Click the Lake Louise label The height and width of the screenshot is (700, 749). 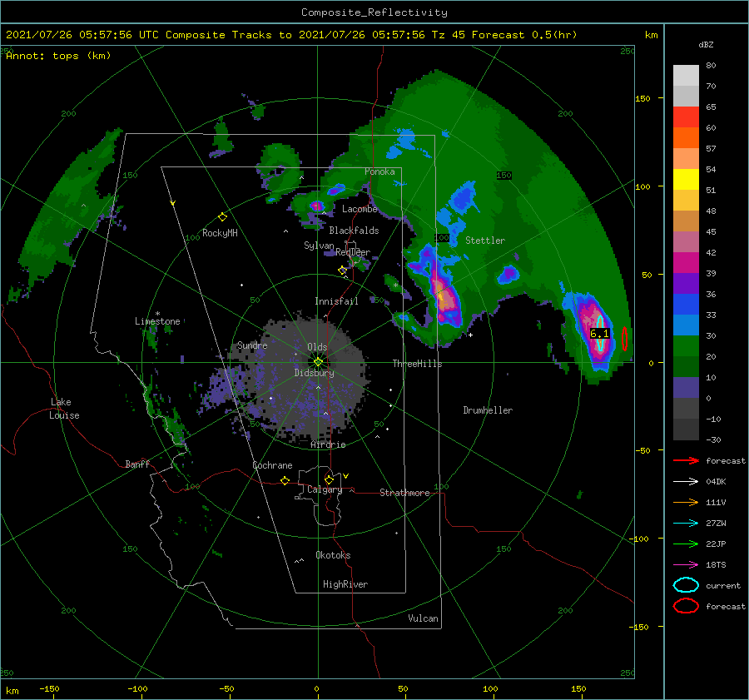click(x=64, y=409)
